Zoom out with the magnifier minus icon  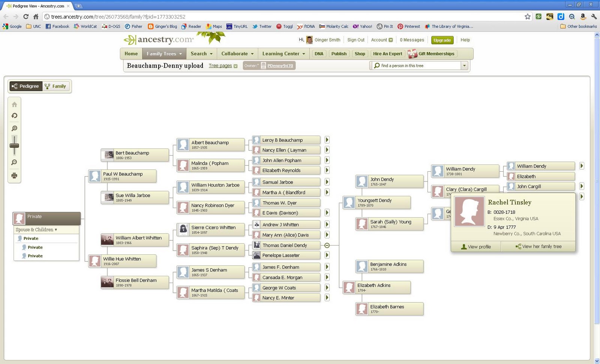pos(14,162)
